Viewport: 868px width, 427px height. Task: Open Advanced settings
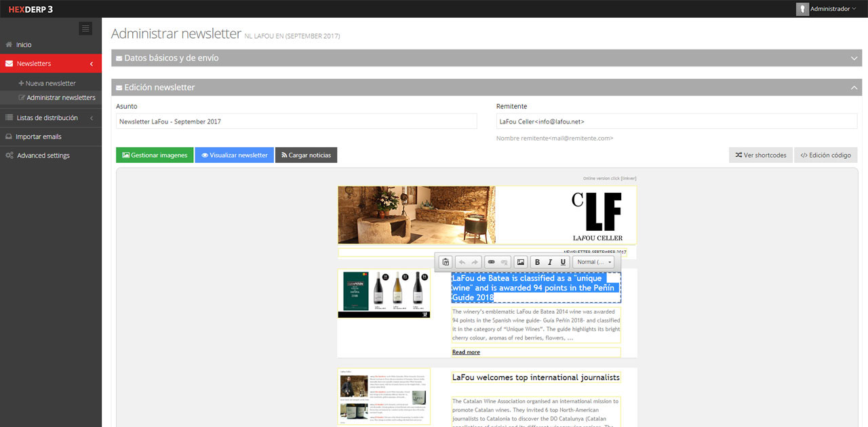pyautogui.click(x=43, y=155)
